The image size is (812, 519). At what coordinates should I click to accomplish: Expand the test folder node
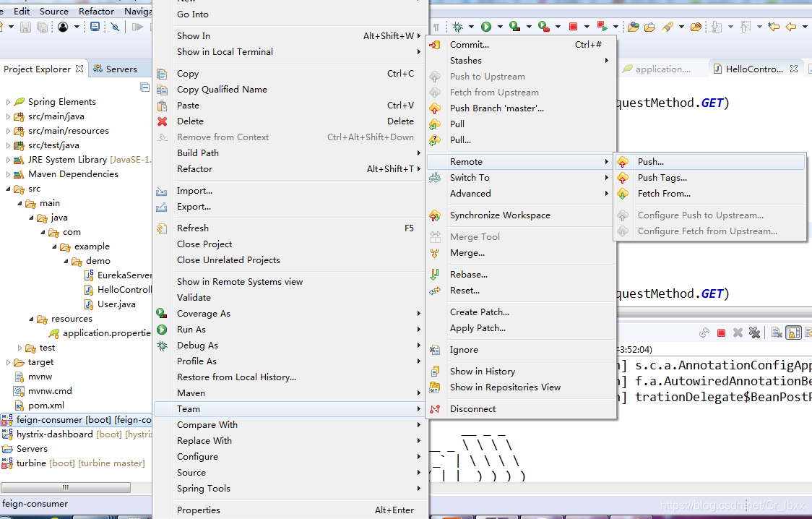[x=20, y=348]
